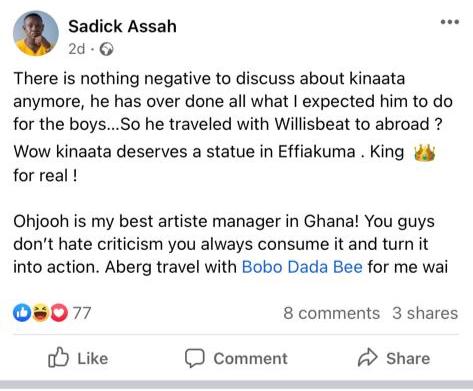
Task: Click the arrow Share icon
Action: 368,357
